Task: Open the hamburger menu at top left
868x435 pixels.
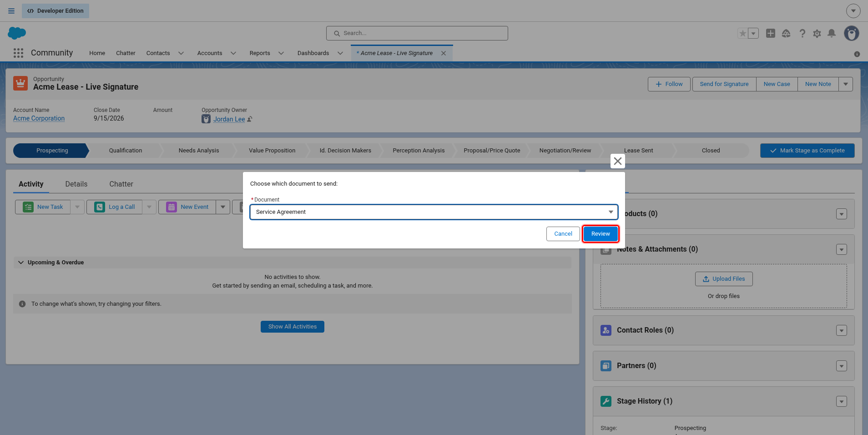Action: (x=11, y=11)
